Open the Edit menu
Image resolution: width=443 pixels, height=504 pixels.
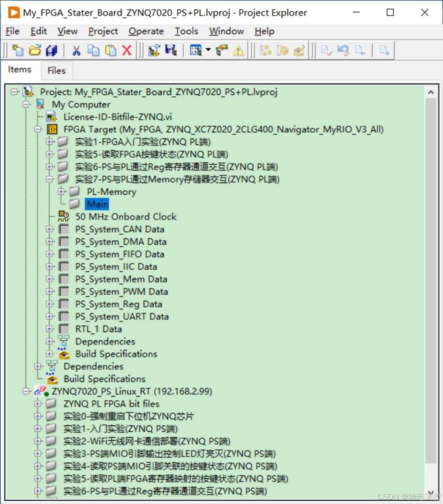38,31
